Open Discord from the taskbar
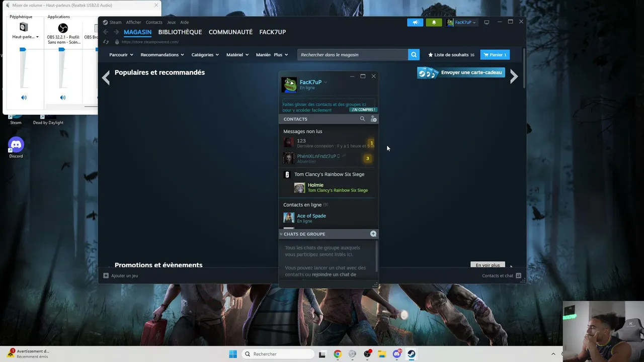This screenshot has height=362, width=644. tap(397, 354)
